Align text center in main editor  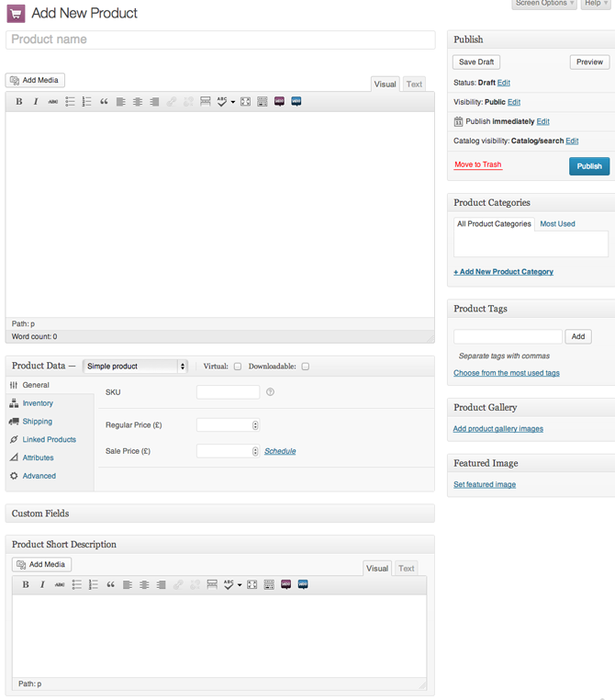(138, 102)
